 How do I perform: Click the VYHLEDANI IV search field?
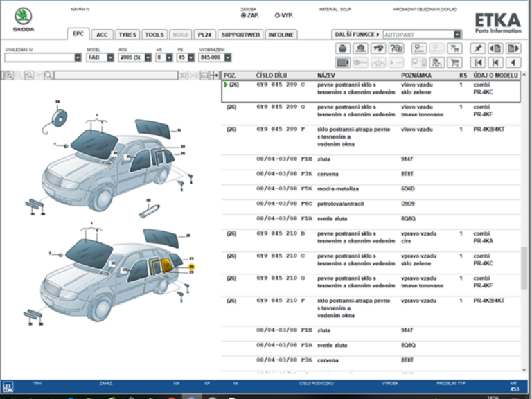pos(39,58)
